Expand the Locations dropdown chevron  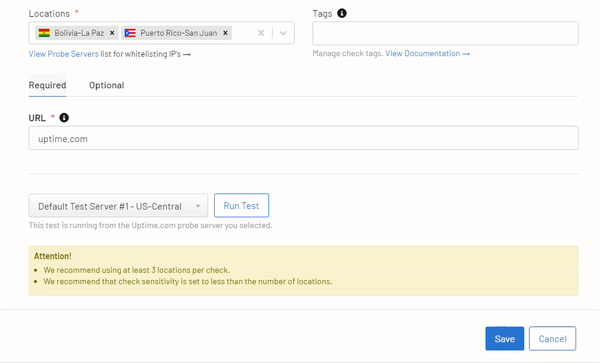pos(283,33)
